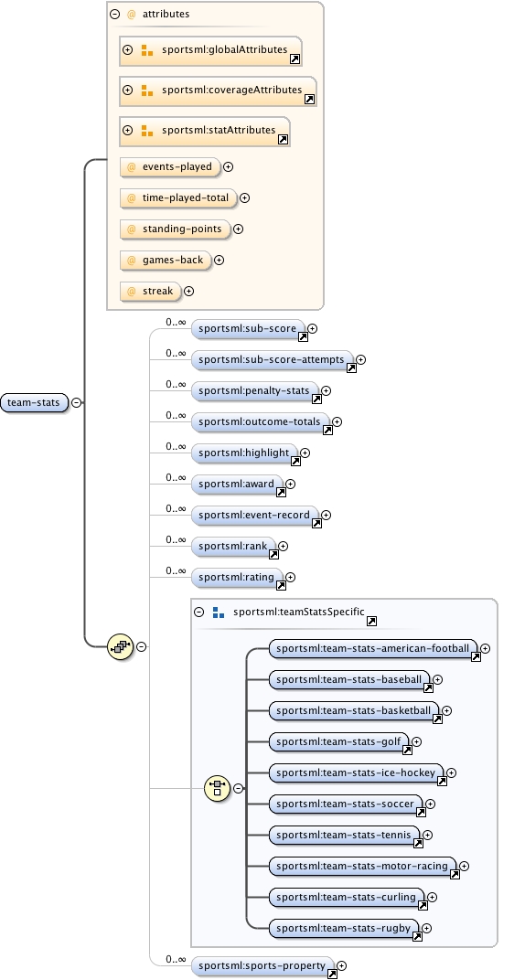This screenshot has width=514, height=980.
Task: Expand sportsml:highlight element
Action: (305, 453)
